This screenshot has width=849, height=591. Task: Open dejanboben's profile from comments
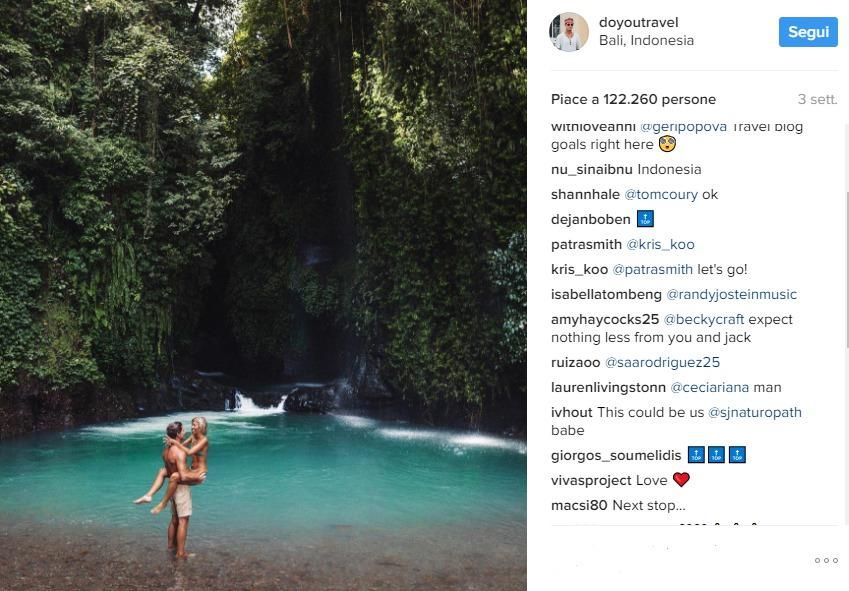[590, 220]
